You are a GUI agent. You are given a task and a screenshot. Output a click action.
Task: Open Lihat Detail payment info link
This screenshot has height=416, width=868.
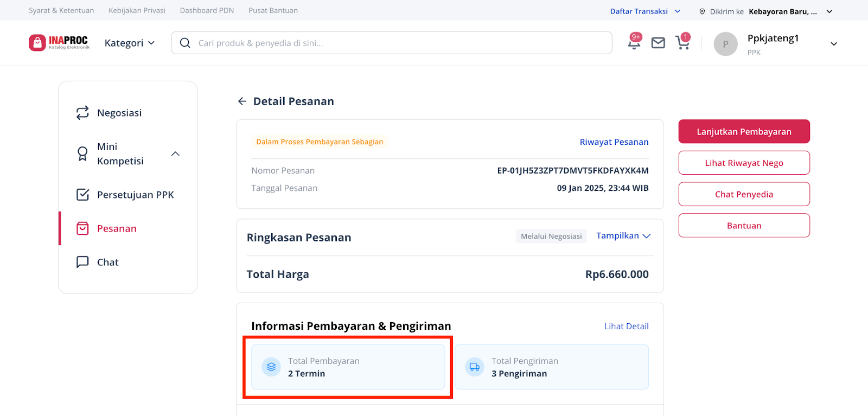click(x=627, y=326)
